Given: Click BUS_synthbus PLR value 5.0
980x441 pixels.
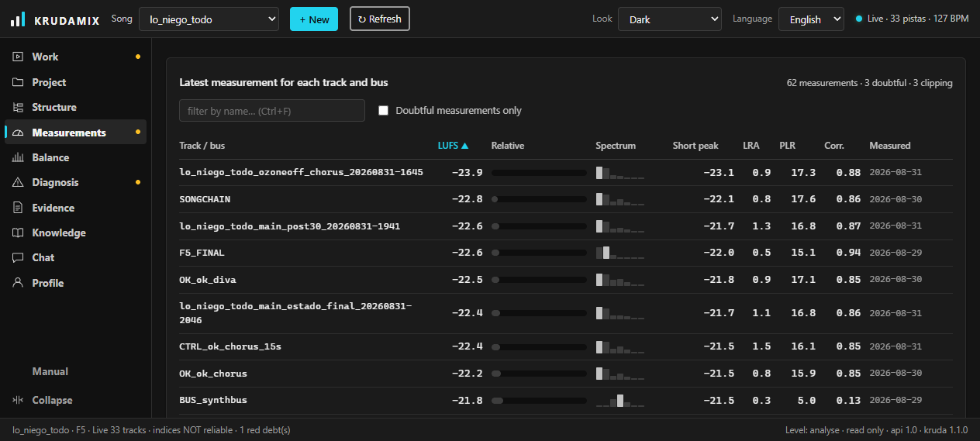Looking at the screenshot, I should (x=806, y=400).
